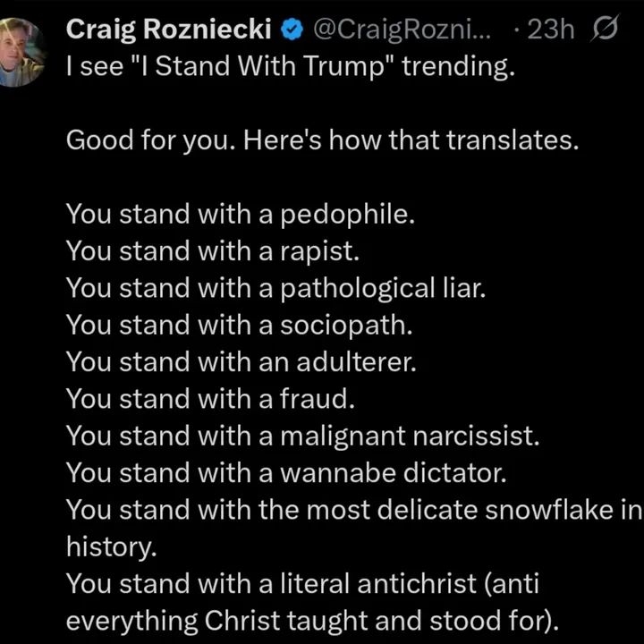
Task: Tap the "pathological liar" line
Action: [x=275, y=289]
